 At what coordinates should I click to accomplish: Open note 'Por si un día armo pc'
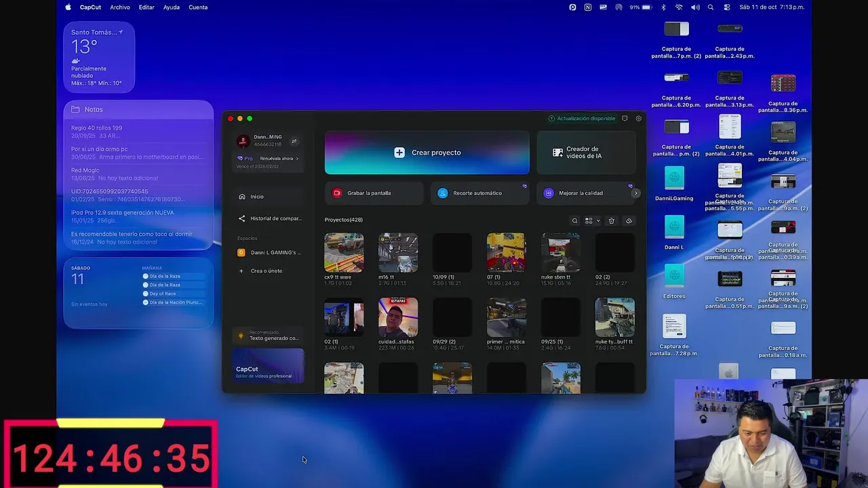(138, 152)
